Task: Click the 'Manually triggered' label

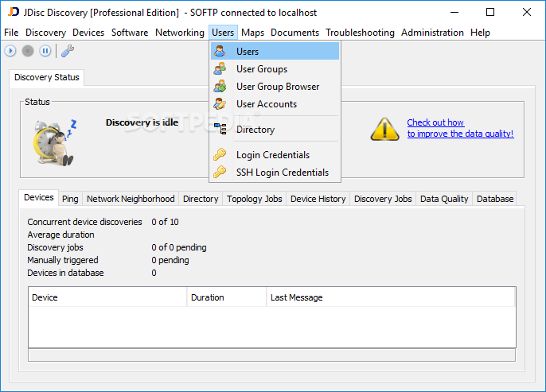Action: click(63, 260)
